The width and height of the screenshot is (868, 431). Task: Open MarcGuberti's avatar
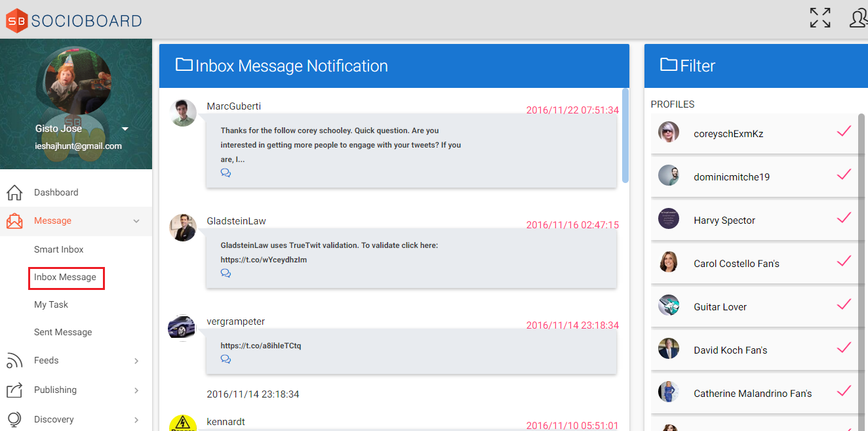point(183,113)
